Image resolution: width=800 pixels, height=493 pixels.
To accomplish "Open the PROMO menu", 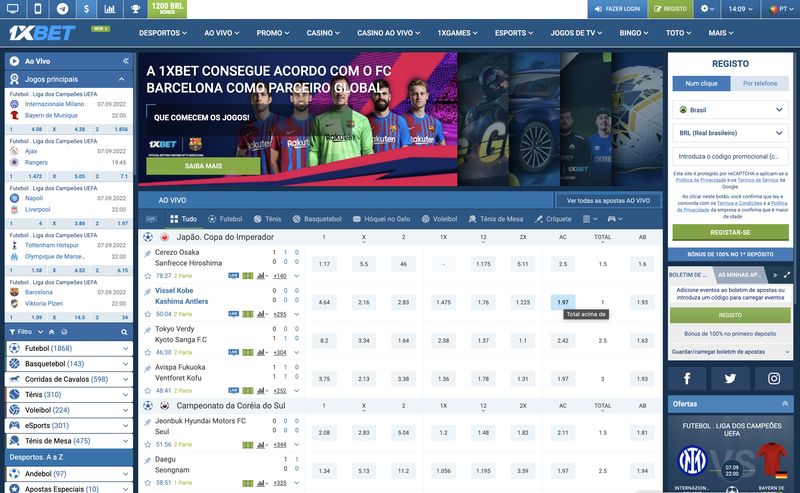I will click(272, 33).
